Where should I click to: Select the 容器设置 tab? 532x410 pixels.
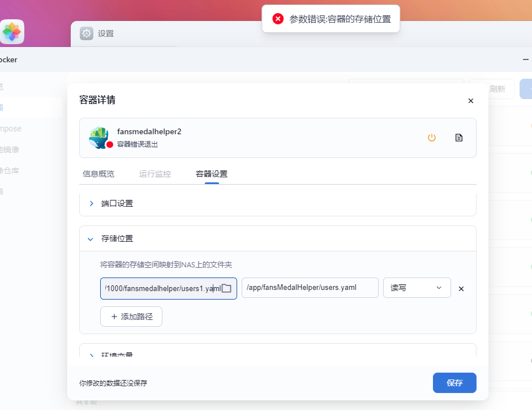click(212, 174)
